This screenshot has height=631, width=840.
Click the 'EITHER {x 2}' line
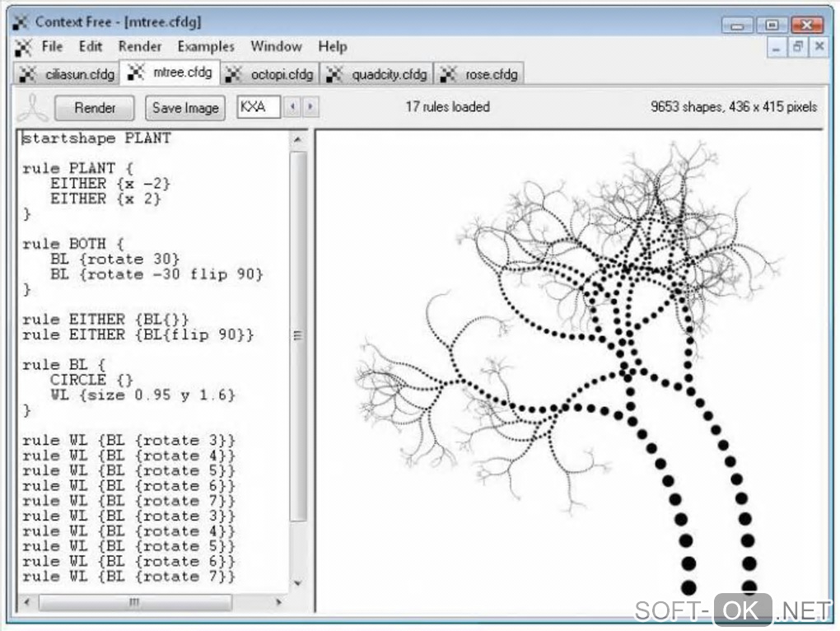(x=105, y=199)
